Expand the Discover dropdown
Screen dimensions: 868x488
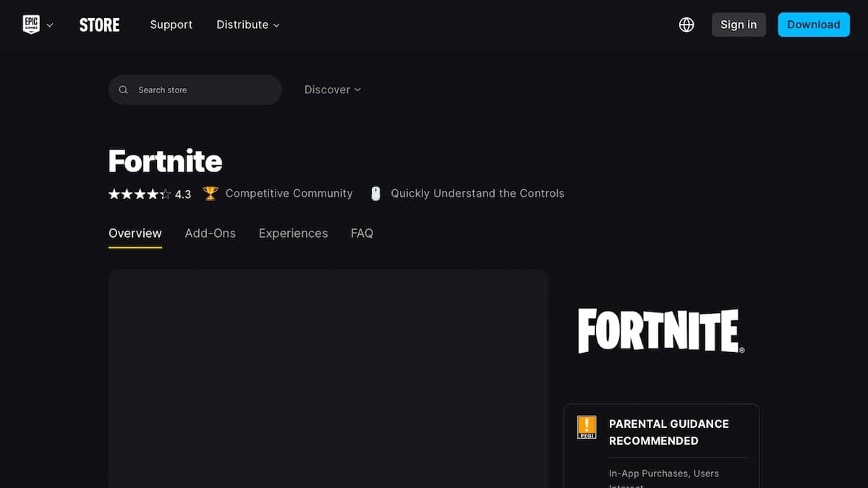pos(331,89)
